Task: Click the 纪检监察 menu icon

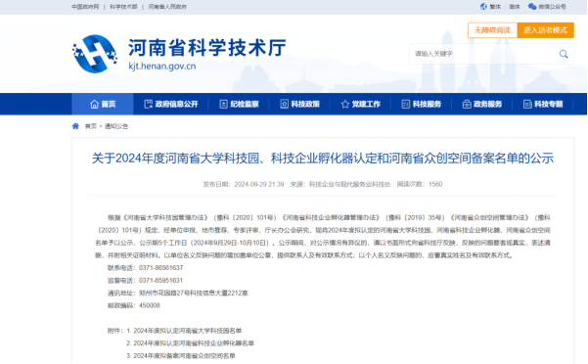Action: pyautogui.click(x=223, y=105)
